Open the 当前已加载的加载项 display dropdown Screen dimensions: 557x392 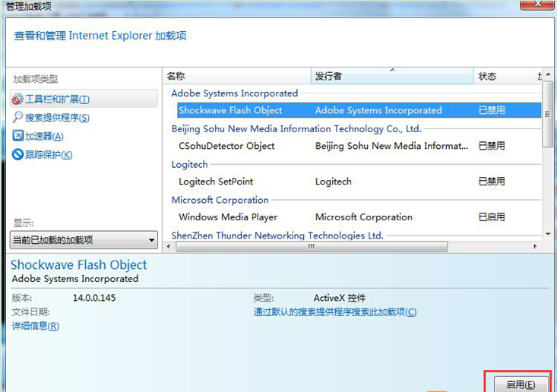(x=84, y=241)
